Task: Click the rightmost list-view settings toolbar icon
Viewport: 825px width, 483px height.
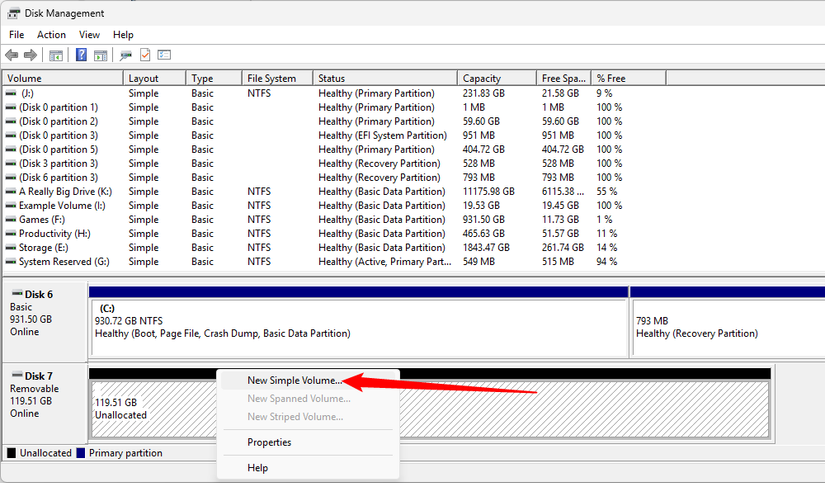Action: coord(164,55)
